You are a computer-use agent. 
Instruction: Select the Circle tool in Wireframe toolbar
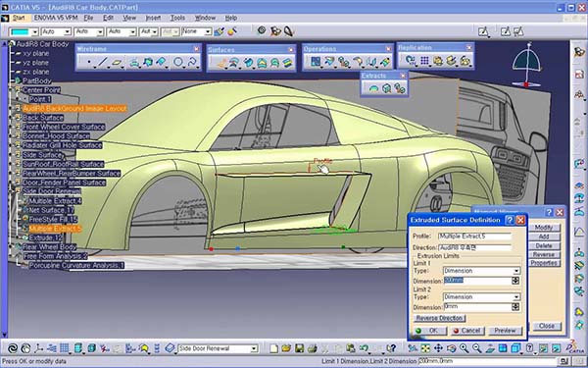tap(178, 62)
